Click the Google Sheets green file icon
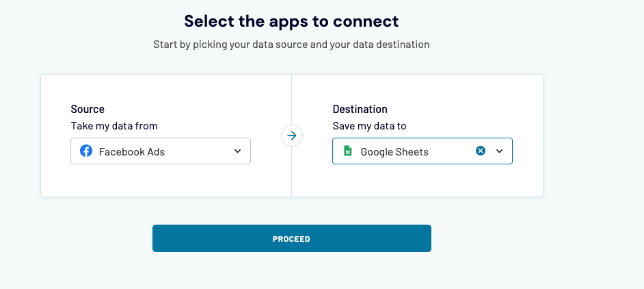This screenshot has width=644, height=289. 347,151
